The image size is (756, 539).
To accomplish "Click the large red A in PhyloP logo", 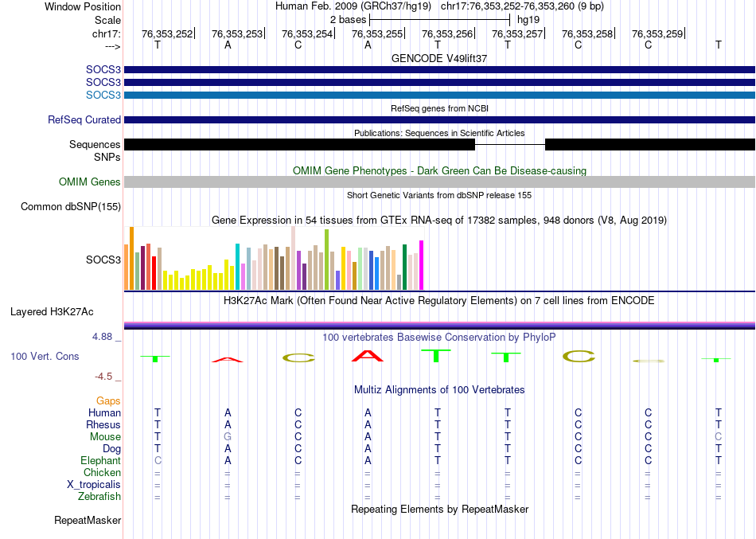I will (368, 356).
